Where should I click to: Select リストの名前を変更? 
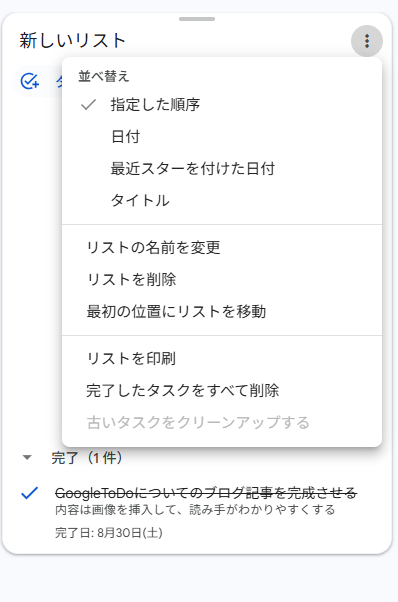pyautogui.click(x=222, y=248)
